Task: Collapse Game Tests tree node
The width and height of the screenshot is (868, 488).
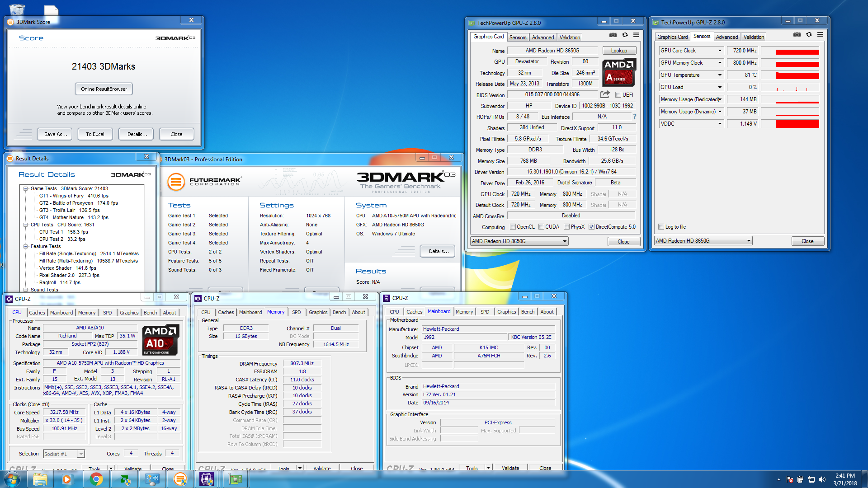Action: pyautogui.click(x=26, y=188)
